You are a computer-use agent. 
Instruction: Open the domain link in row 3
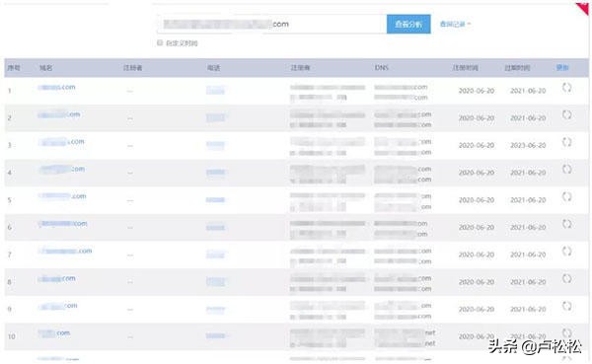(x=61, y=142)
